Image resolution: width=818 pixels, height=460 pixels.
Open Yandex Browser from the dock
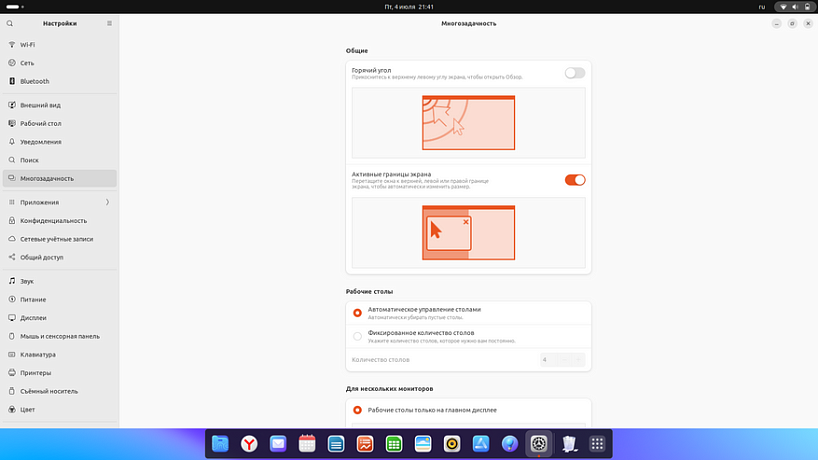point(248,443)
